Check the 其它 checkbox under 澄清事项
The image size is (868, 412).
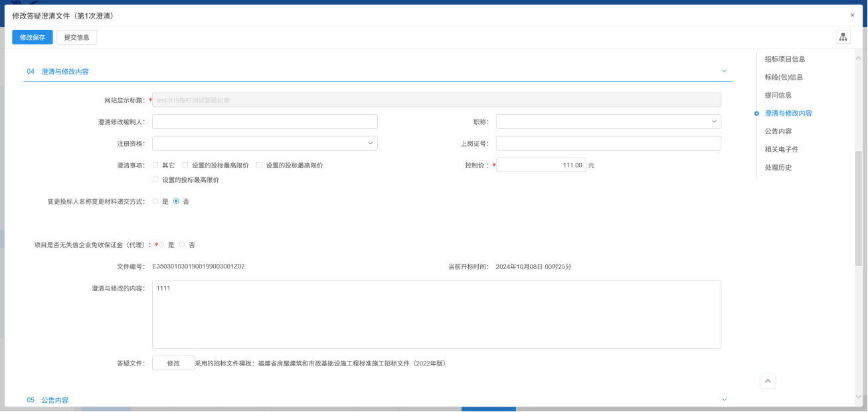coord(155,165)
